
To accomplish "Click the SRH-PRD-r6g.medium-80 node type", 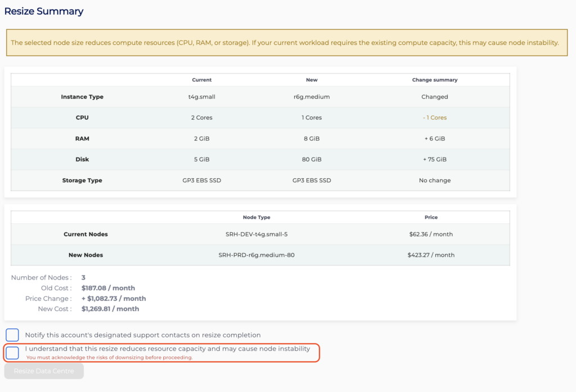I will click(256, 255).
